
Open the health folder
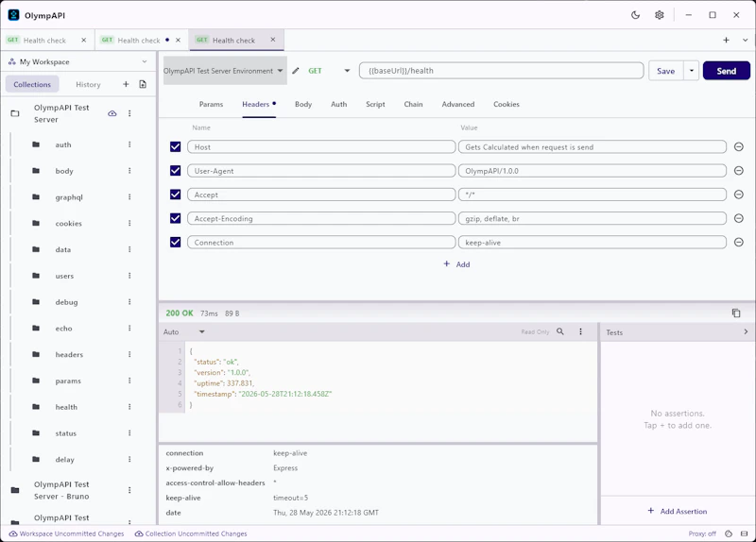pyautogui.click(x=66, y=407)
